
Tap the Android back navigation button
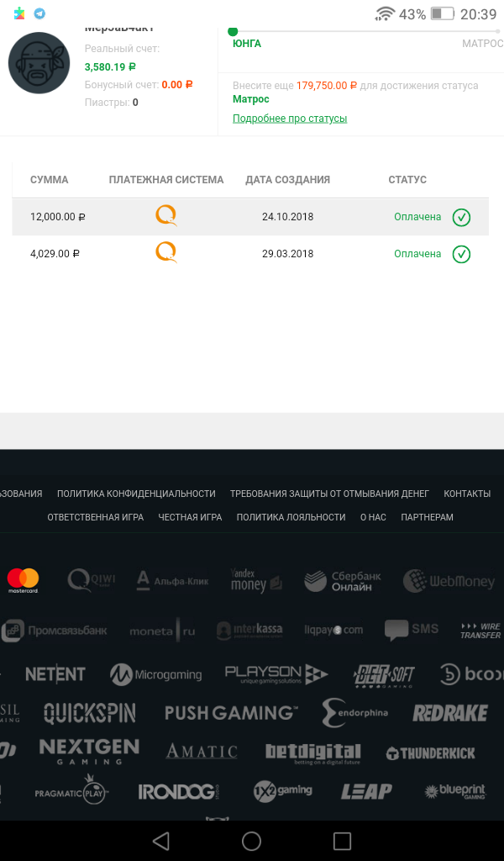click(x=160, y=841)
